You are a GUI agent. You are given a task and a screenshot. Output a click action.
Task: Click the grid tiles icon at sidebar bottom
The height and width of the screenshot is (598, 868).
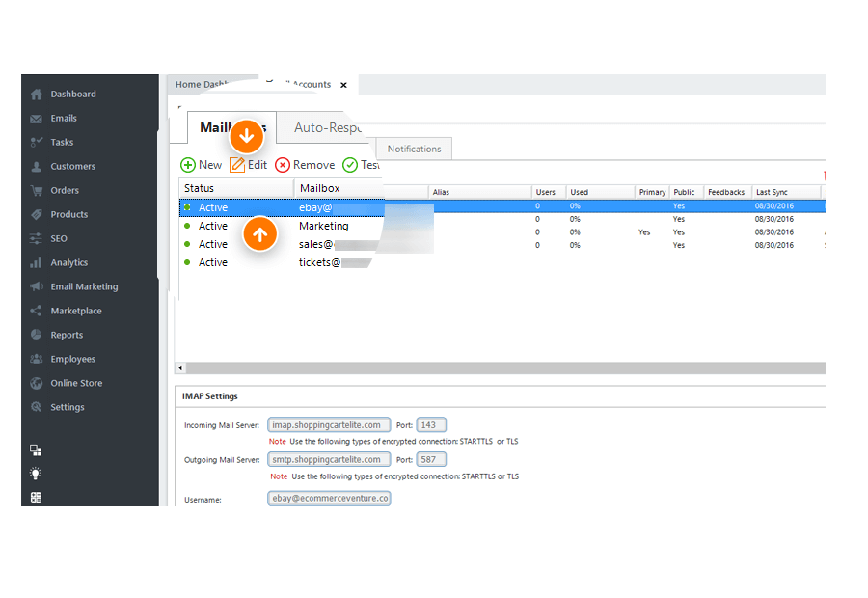click(x=36, y=498)
